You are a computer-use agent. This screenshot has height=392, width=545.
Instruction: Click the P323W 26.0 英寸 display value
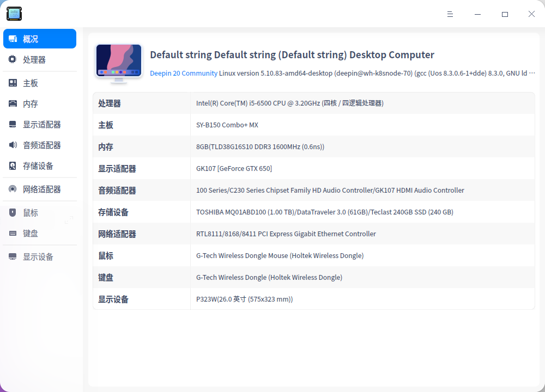(x=244, y=299)
